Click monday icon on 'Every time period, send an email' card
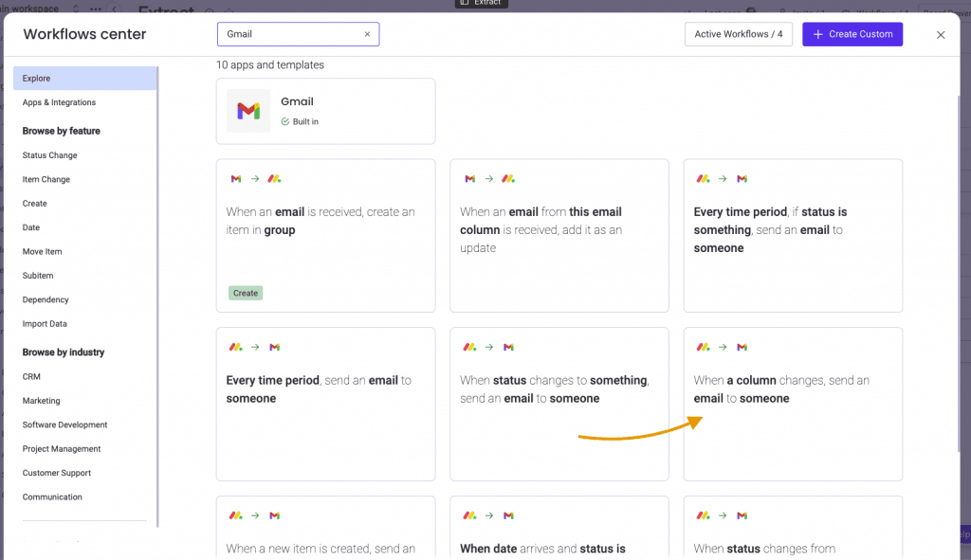The image size is (971, 560). click(x=236, y=347)
